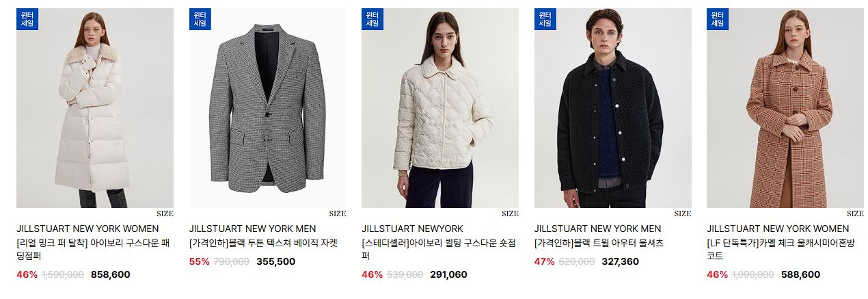Expand SIZE options under houndstooth blazer
Viewport: 868px width, 299px height.
[338, 213]
